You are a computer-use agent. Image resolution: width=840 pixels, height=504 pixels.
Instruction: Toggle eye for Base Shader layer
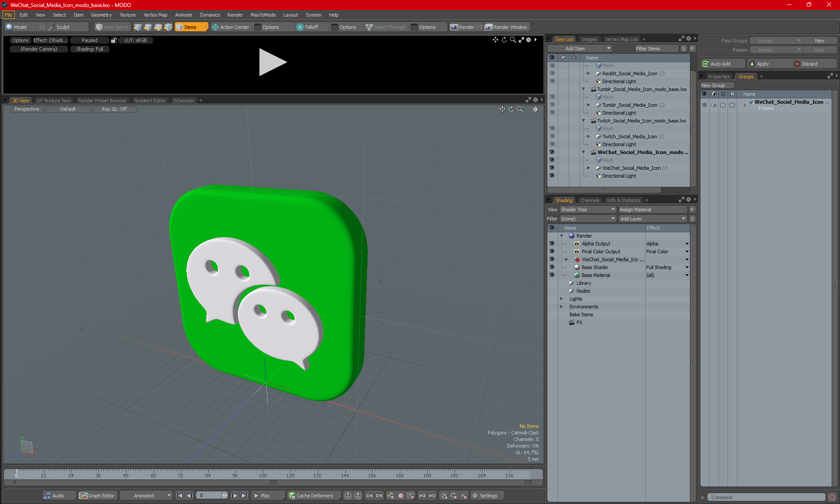552,267
